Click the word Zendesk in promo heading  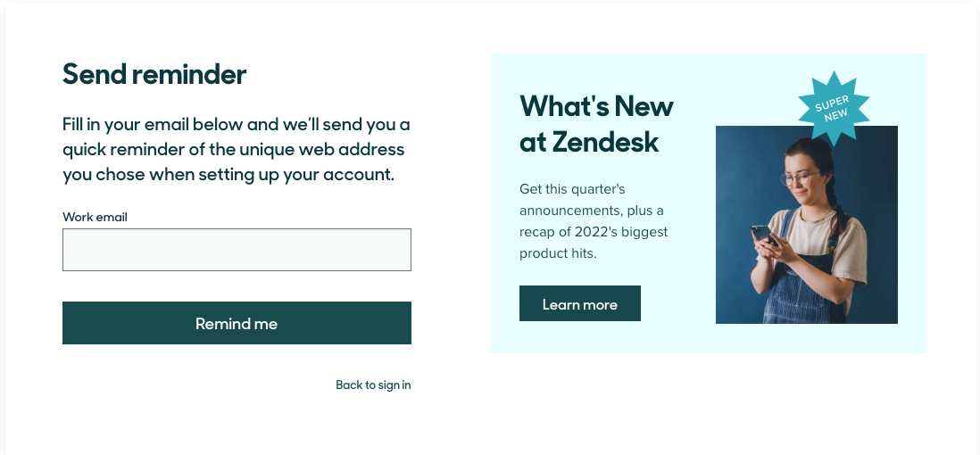pos(605,142)
